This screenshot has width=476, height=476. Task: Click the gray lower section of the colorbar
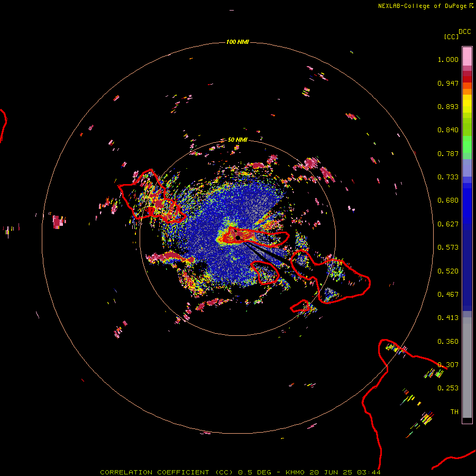(467, 368)
